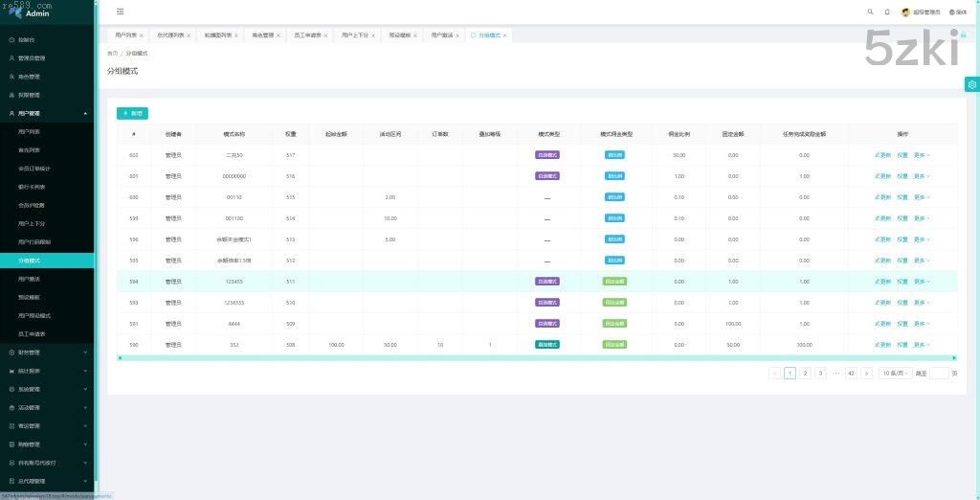
Task: Select 银行卡列表 in the sidebar
Action: point(32,187)
